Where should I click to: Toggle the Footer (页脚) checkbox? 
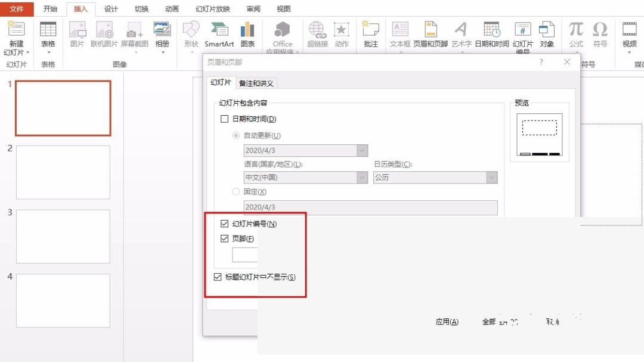224,239
